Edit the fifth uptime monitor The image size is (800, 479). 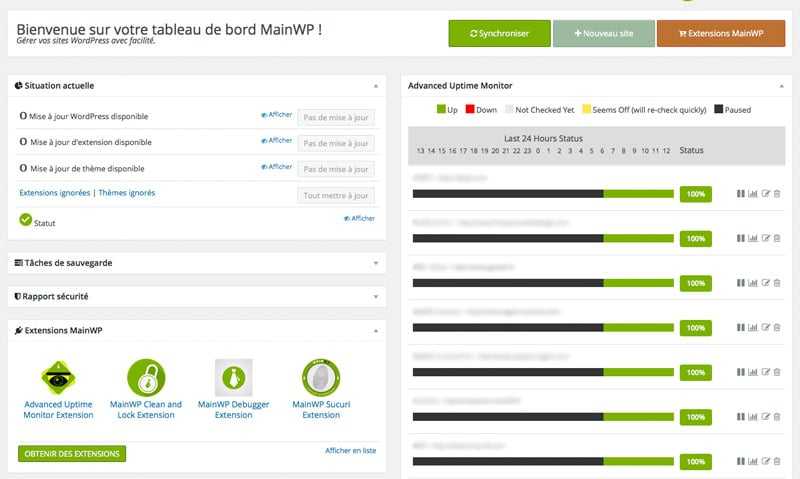click(x=765, y=372)
